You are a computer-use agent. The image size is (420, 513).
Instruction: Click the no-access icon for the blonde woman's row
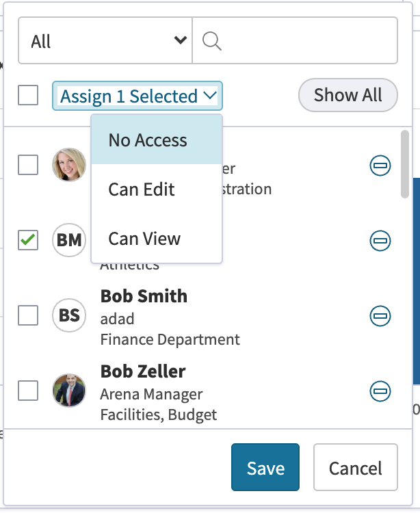(380, 166)
